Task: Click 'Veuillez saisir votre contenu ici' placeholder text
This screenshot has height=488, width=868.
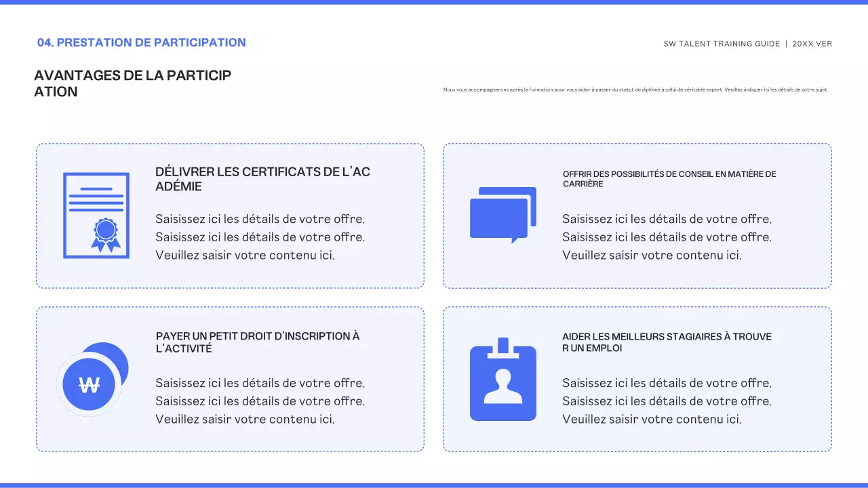Action: pos(245,255)
